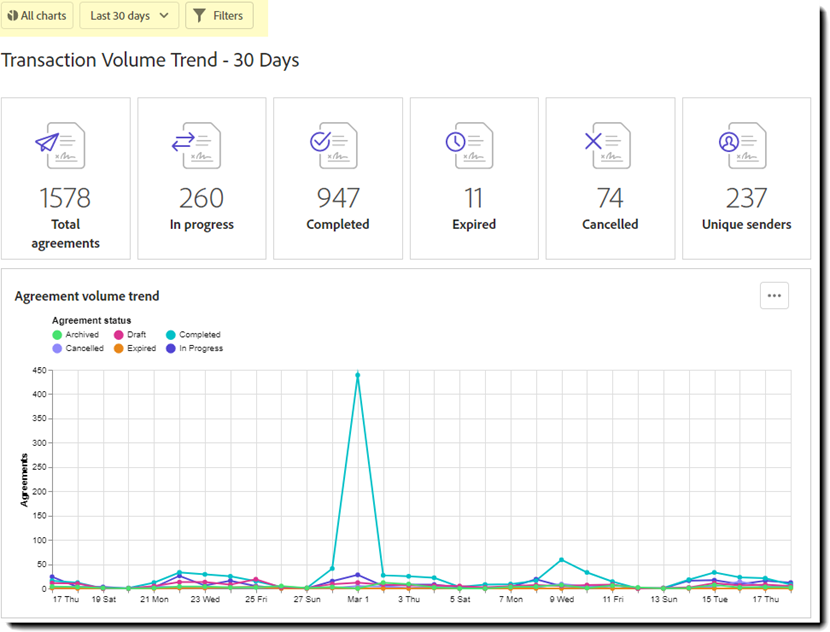Click the Total agreements paper-plane icon
This screenshot has width=830, height=632.
coord(61,145)
